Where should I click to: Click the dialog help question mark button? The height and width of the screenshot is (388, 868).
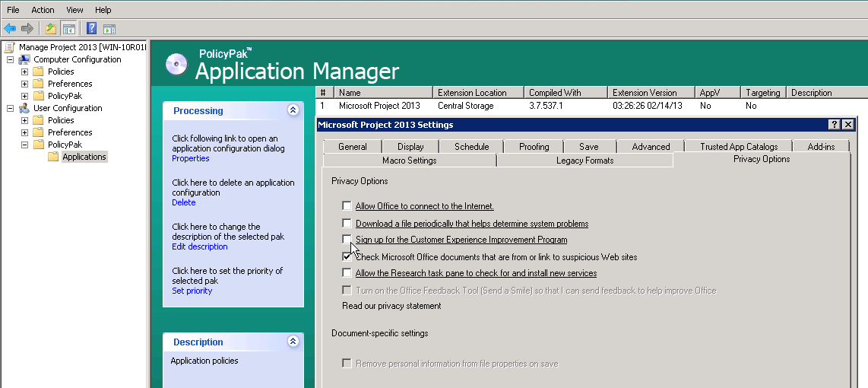(835, 125)
